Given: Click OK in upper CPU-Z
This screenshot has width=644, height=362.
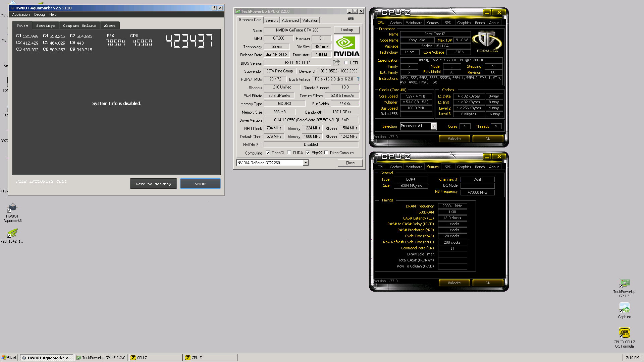Looking at the screenshot, I should [x=488, y=139].
